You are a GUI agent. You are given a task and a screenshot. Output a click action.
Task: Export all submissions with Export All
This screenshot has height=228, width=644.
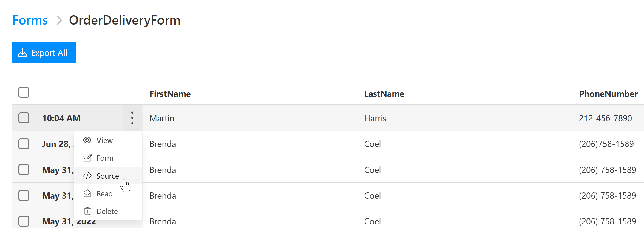point(44,53)
